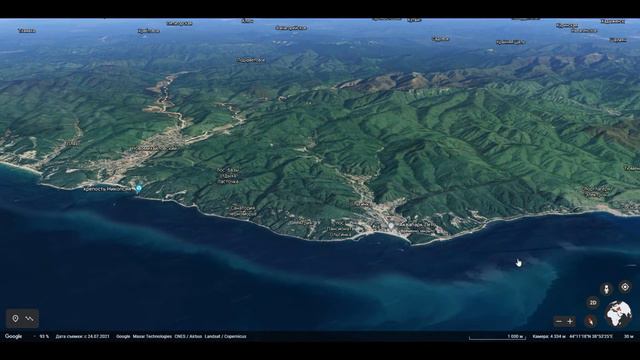The height and width of the screenshot is (360, 640).
Task: Reset orientation with the red compass needle
Action: tap(590, 321)
